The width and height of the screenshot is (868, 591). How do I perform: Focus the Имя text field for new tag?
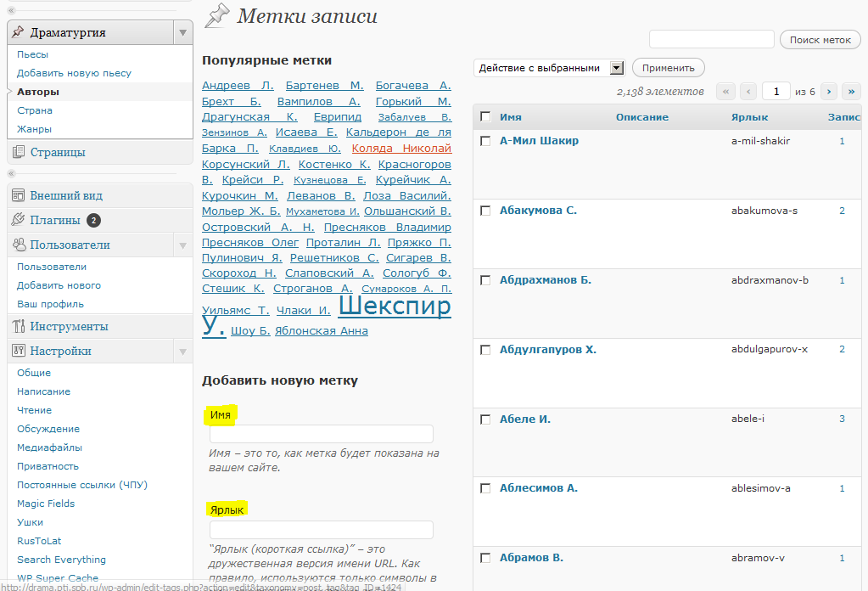pos(321,434)
